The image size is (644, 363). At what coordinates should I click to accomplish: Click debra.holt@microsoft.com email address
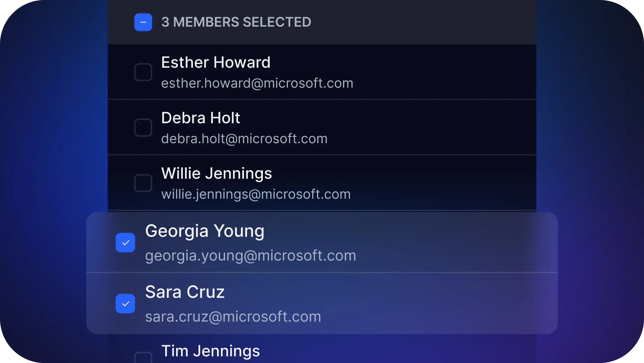click(x=244, y=139)
